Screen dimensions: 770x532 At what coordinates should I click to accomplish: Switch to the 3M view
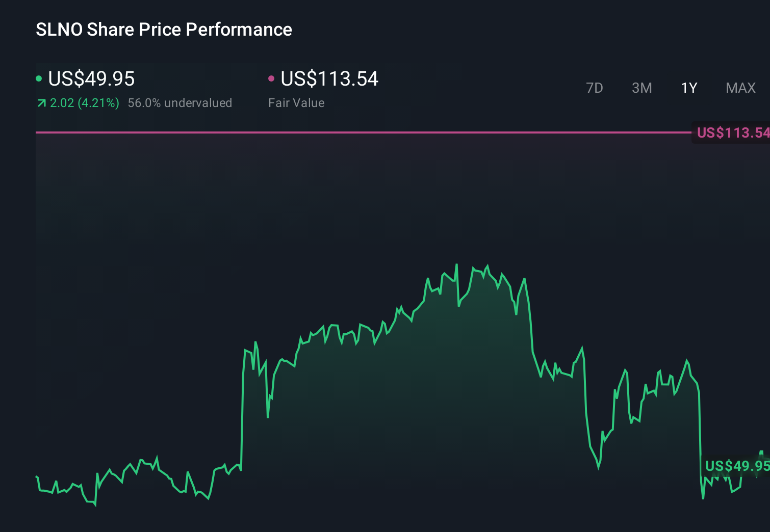pyautogui.click(x=642, y=88)
